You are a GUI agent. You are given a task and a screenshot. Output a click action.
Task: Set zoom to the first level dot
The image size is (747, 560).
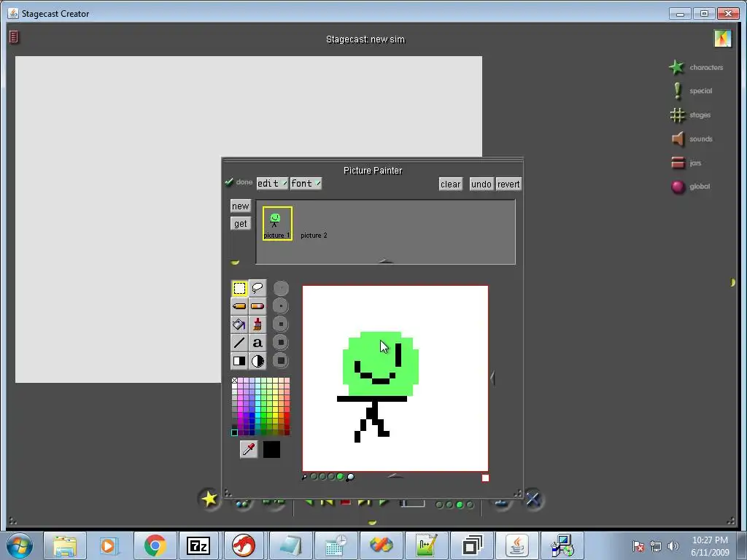pos(314,476)
